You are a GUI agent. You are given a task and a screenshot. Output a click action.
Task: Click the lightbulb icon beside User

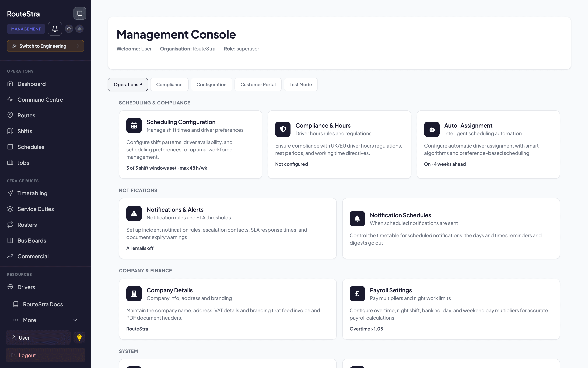(x=79, y=337)
